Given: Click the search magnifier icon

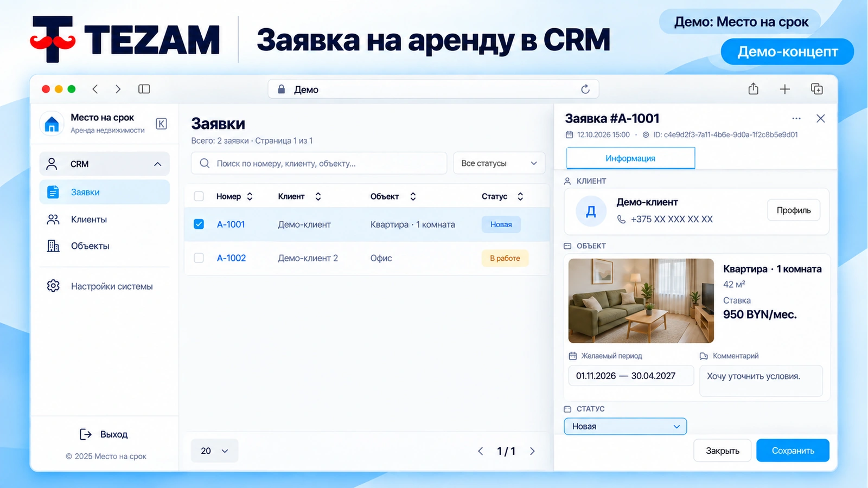Looking at the screenshot, I should click(205, 163).
